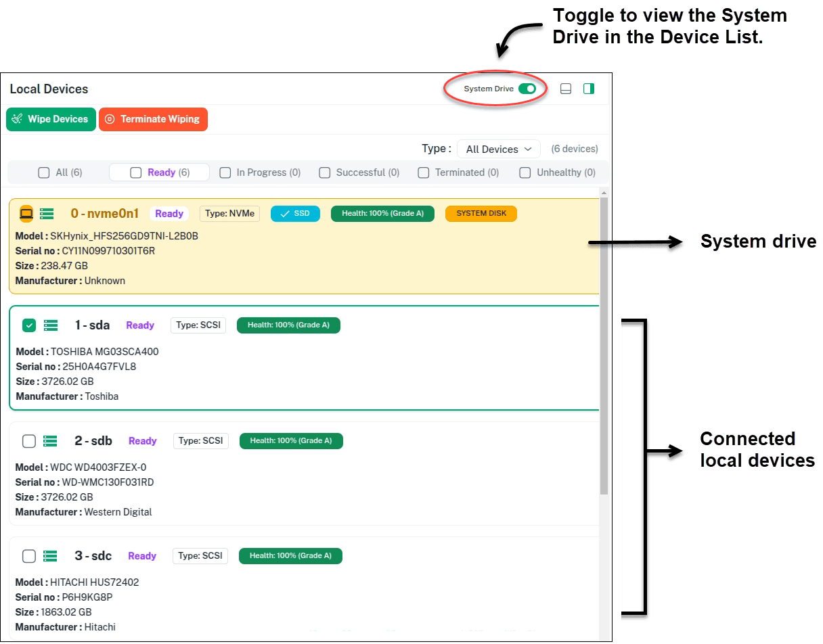The width and height of the screenshot is (823, 644).
Task: Check the 3 - sdc device checkbox
Action: (x=29, y=556)
